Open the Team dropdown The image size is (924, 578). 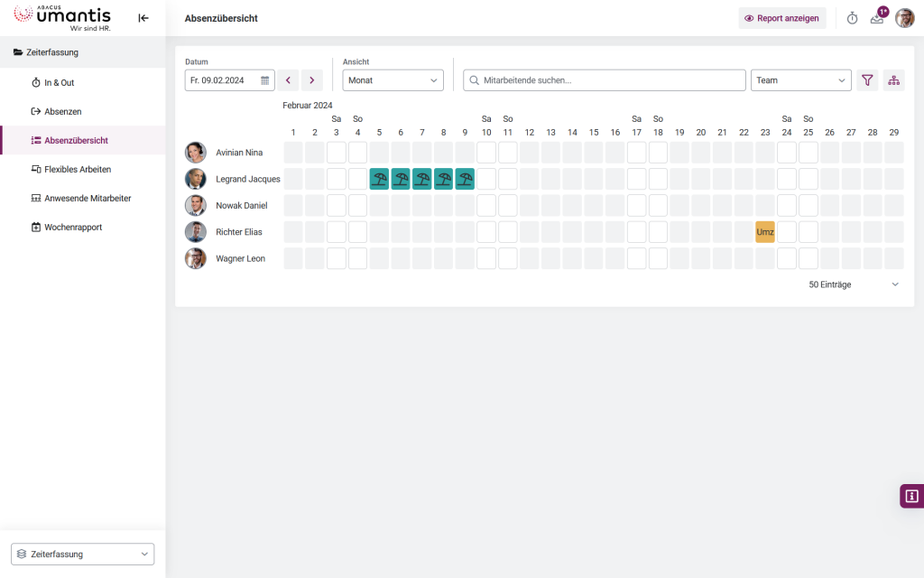click(x=800, y=80)
